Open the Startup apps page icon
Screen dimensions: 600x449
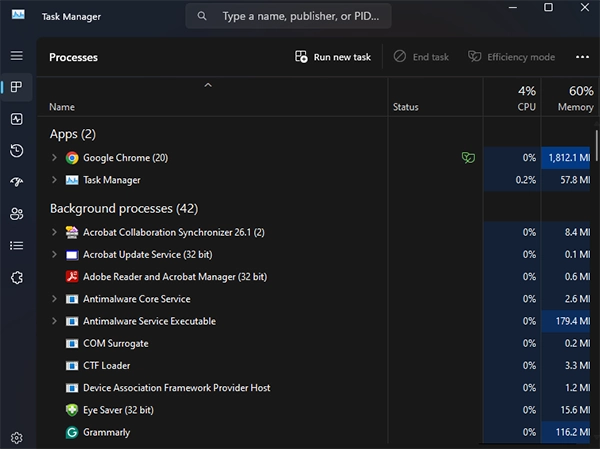(16, 182)
